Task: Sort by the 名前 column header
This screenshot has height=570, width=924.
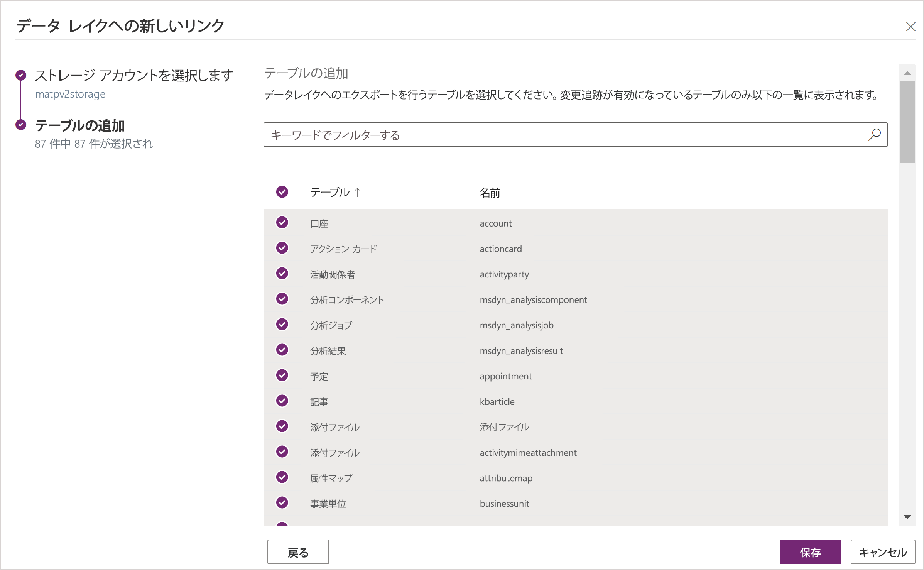Action: pyautogui.click(x=490, y=193)
